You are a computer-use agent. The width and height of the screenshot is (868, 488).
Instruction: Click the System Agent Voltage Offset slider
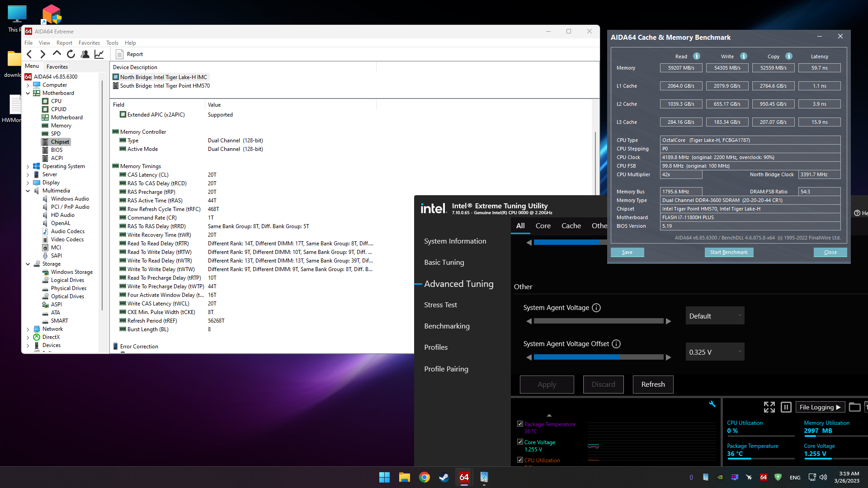coord(598,357)
